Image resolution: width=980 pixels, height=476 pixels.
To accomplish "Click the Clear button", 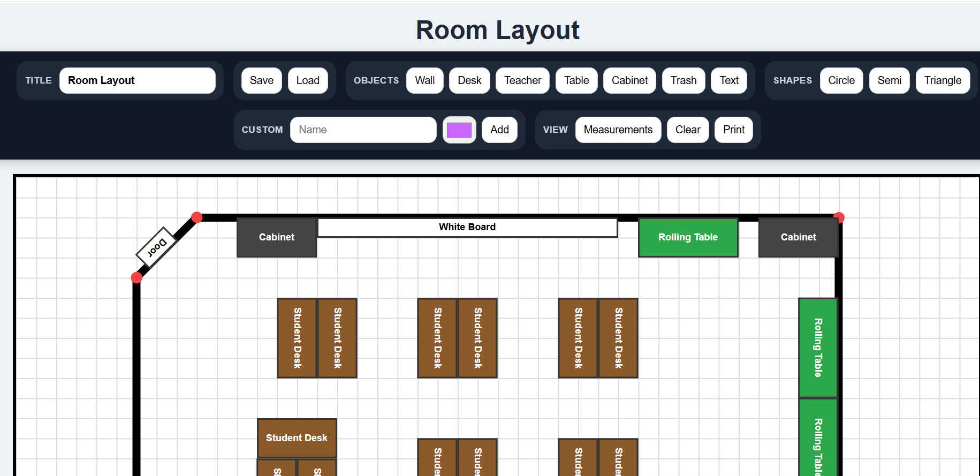I will [x=688, y=130].
